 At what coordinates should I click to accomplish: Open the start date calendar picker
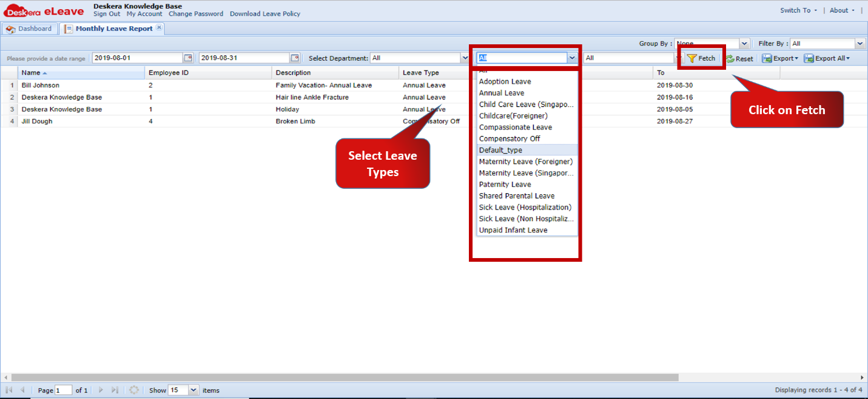coord(188,58)
